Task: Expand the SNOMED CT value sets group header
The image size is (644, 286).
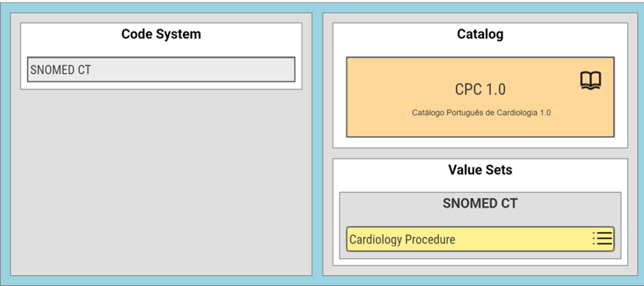Action: point(480,203)
